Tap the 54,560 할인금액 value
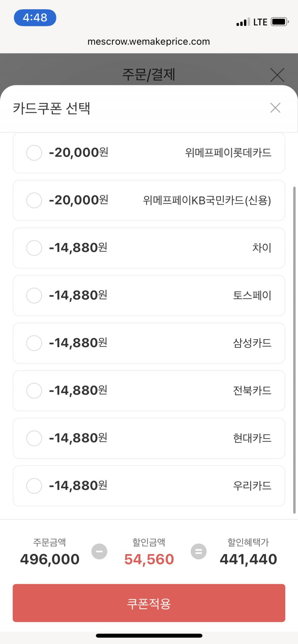The height and width of the screenshot is (644, 298). pos(149,559)
